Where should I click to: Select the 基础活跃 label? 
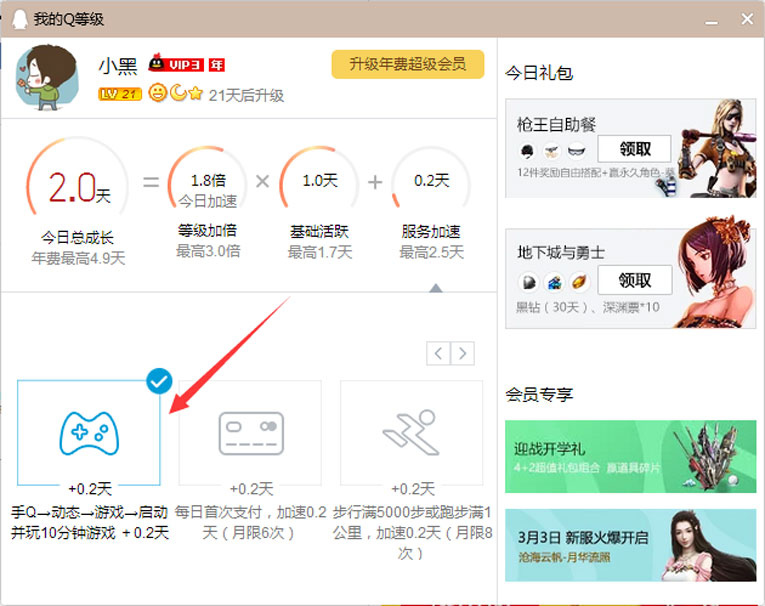(320, 231)
